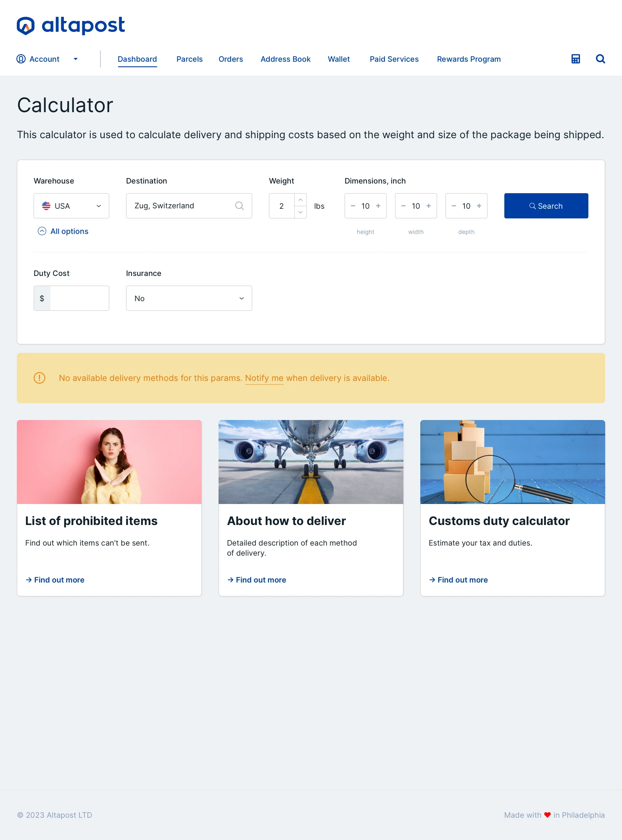Expand the Insurance dropdown
Image resolution: width=622 pixels, height=840 pixels.
[x=189, y=298]
